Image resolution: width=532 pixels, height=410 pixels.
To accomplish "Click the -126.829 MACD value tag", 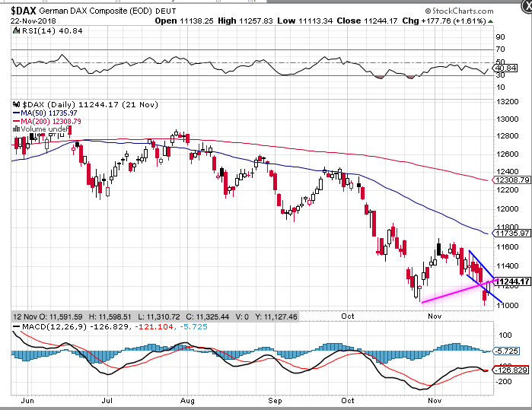I will tap(510, 370).
